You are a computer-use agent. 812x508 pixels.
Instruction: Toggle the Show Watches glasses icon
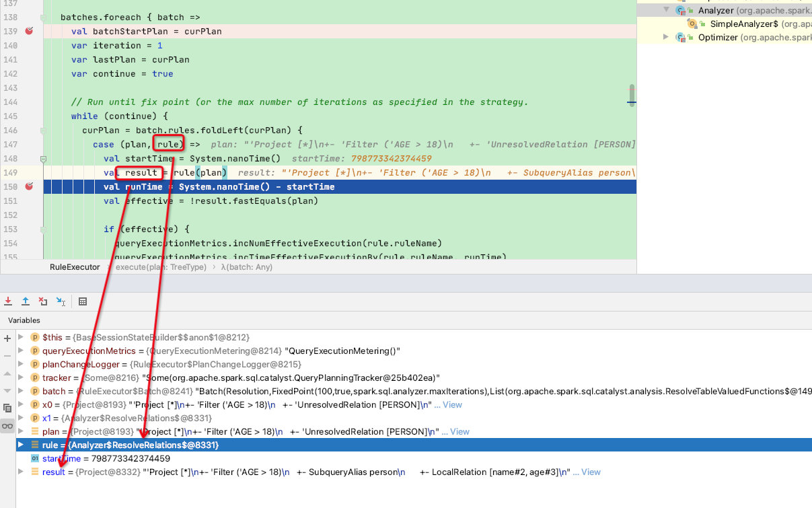tap(7, 426)
